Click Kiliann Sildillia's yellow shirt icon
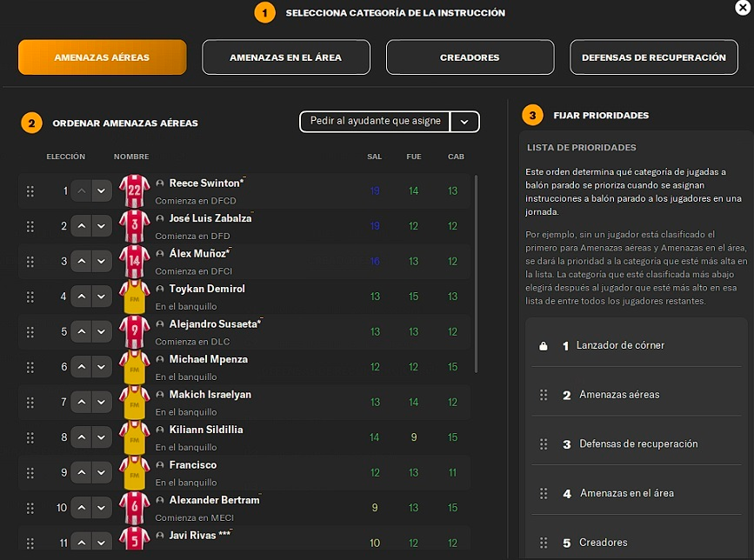754x560 pixels. (x=135, y=437)
